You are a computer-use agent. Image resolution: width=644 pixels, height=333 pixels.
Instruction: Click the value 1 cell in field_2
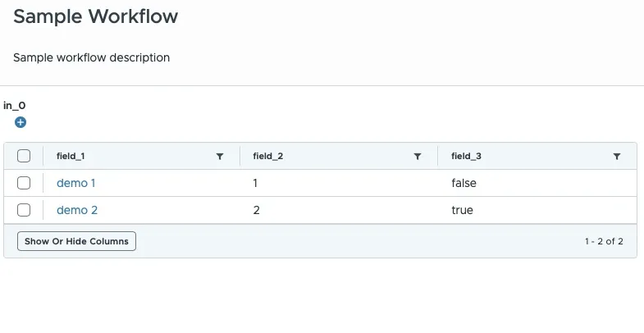[x=257, y=183]
